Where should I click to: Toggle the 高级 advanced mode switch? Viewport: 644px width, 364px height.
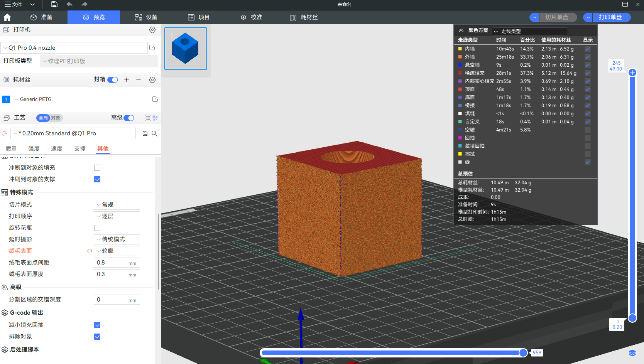(x=129, y=118)
